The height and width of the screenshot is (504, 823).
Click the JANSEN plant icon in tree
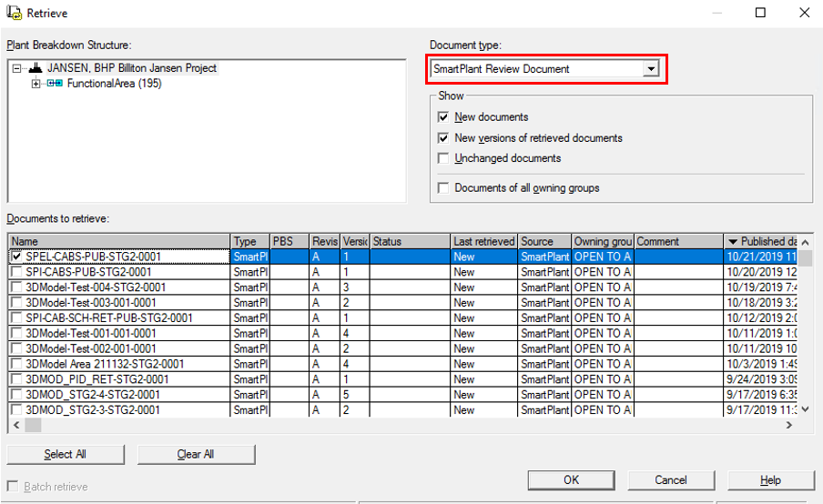tap(36, 68)
